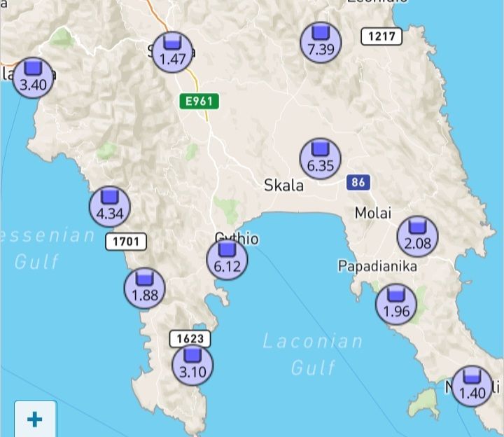Click the Skala town label
This screenshot has width=504, height=437.
pyautogui.click(x=283, y=186)
